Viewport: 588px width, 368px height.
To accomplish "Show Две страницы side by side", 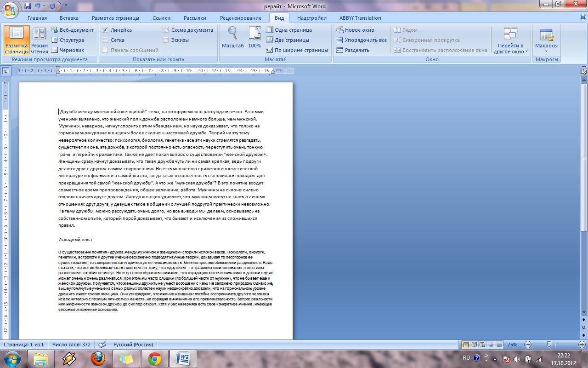I will pos(288,40).
